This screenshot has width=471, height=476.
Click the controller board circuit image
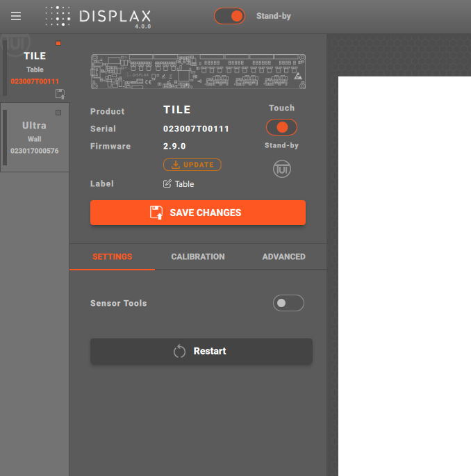[197, 72]
